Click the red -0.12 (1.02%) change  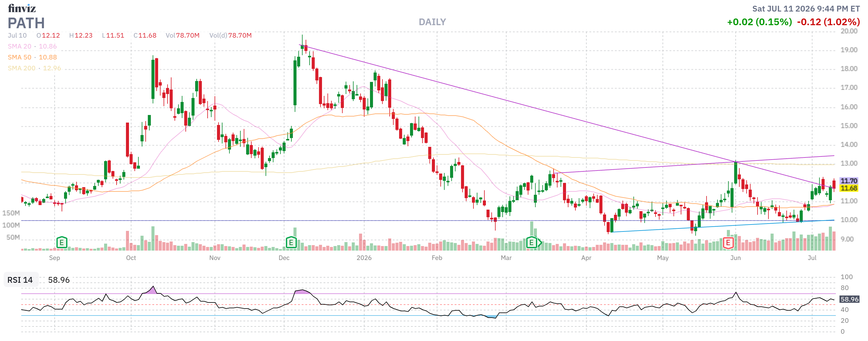pyautogui.click(x=828, y=22)
